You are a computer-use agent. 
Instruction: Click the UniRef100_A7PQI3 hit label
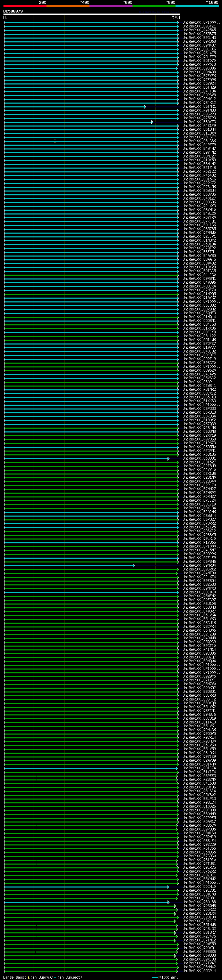pyautogui.click(x=199, y=64)
